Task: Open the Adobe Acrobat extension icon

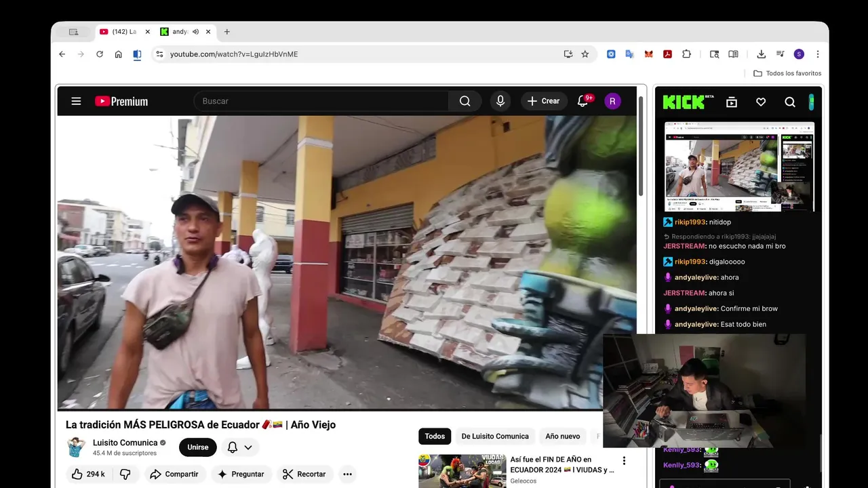Action: click(667, 54)
